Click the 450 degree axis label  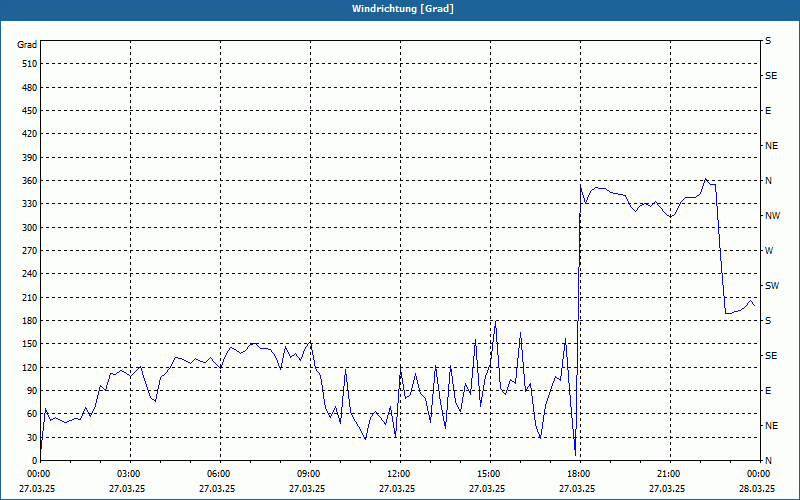pyautogui.click(x=30, y=111)
